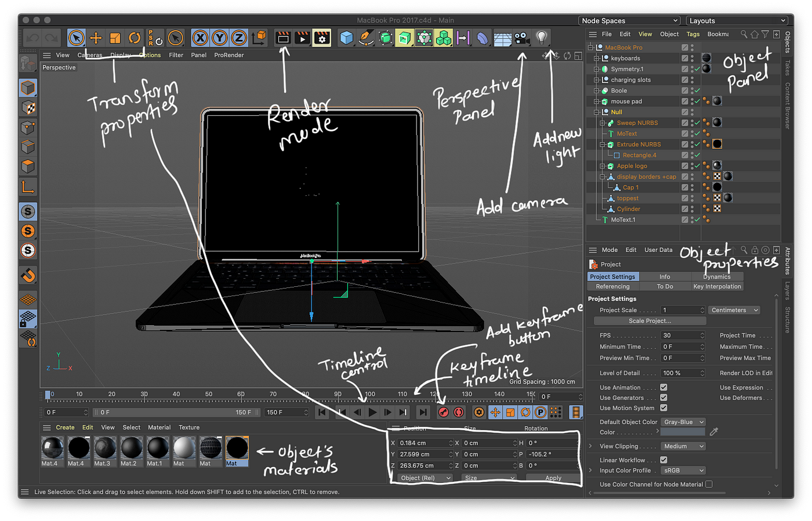The width and height of the screenshot is (812, 521).
Task: Toggle the X-axis lock icon
Action: [x=200, y=38]
